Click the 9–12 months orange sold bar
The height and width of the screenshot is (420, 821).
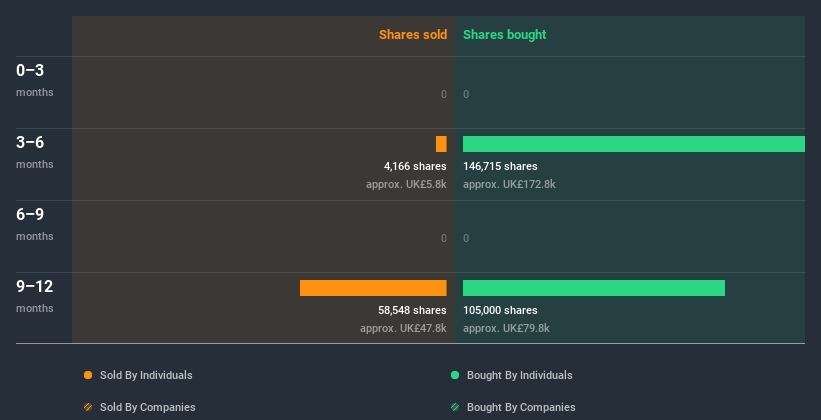373,288
